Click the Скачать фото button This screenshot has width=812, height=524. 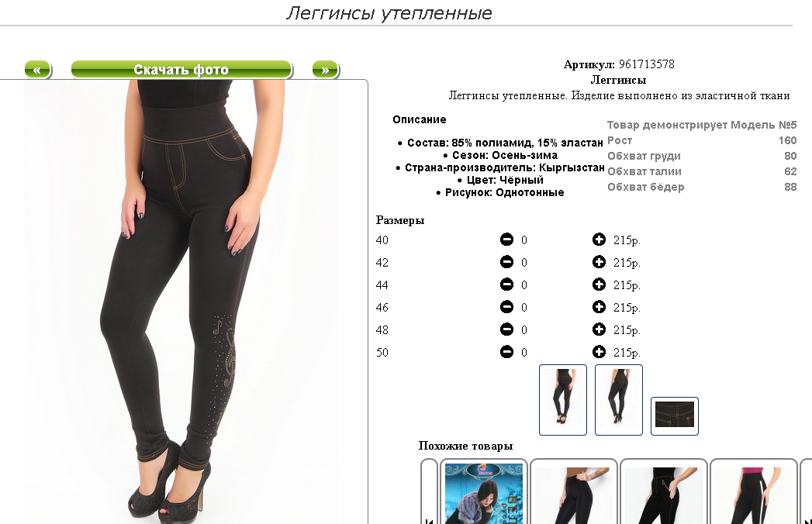click(x=181, y=70)
